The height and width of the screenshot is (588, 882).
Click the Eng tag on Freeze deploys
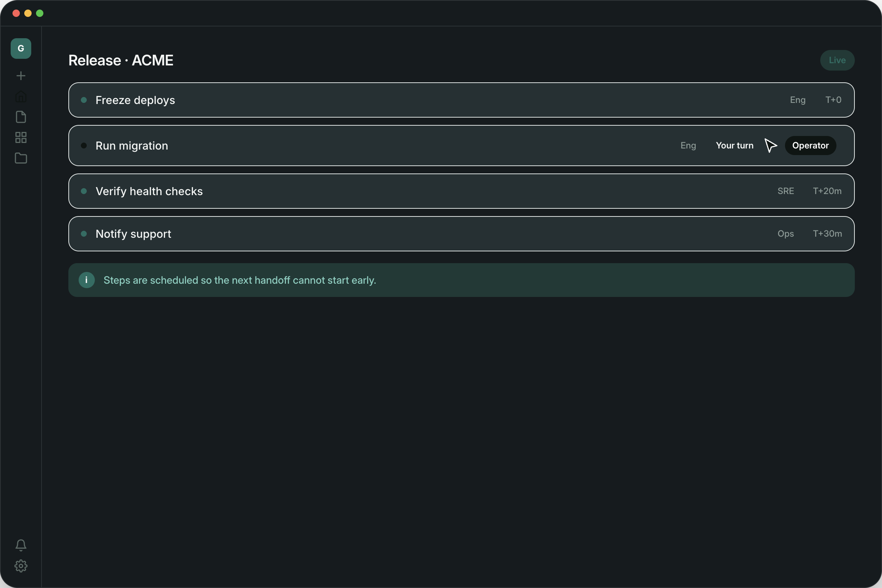[797, 100]
